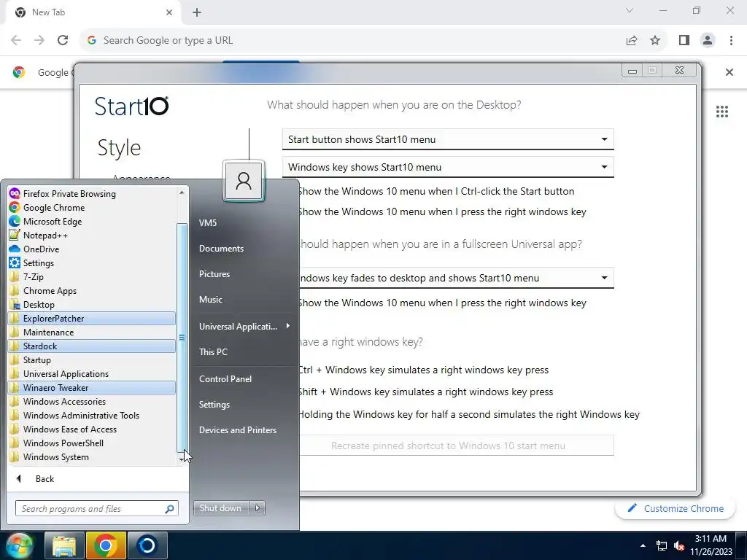Open the Startup folder in the programs list
This screenshot has height=560, width=747.
[91, 360]
